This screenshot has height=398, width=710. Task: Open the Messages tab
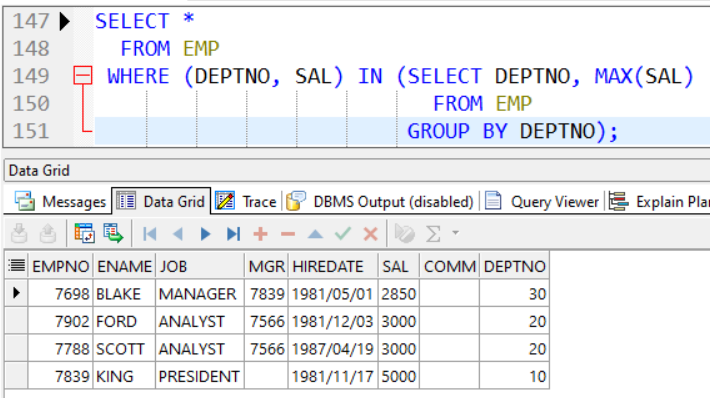click(60, 201)
